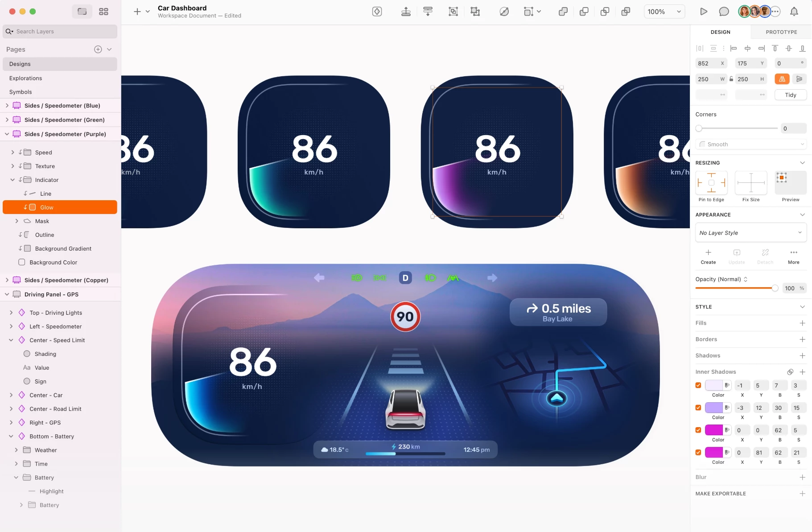Add a new Fill

click(x=802, y=323)
